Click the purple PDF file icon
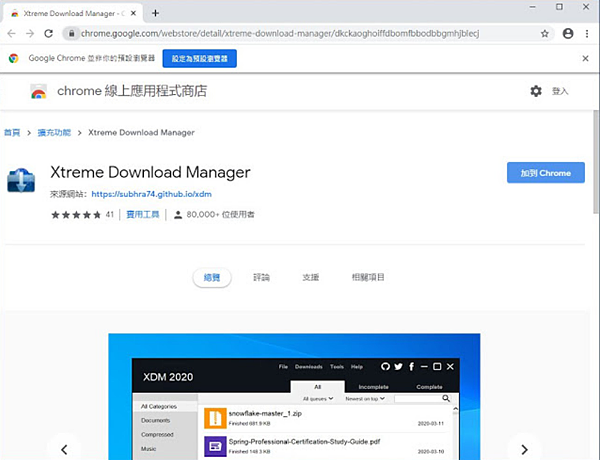600x460 pixels. pos(215,446)
